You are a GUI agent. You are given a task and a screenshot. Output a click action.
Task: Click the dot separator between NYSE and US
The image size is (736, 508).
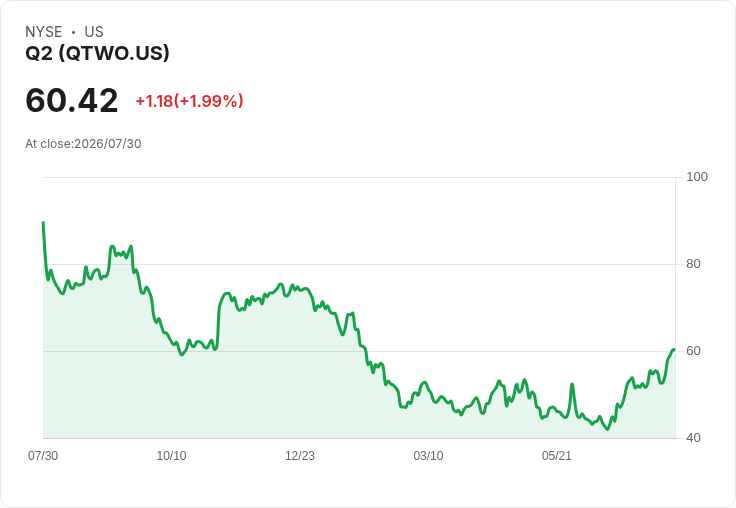73,32
